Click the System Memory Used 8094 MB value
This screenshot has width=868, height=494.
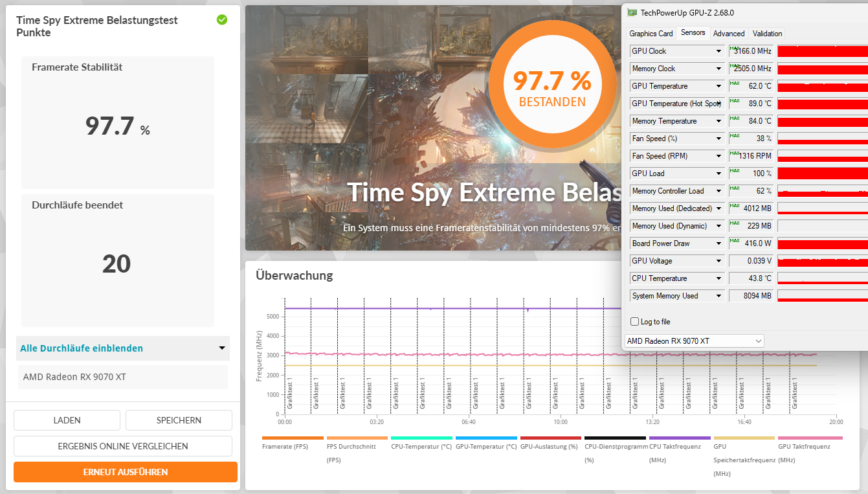point(751,296)
